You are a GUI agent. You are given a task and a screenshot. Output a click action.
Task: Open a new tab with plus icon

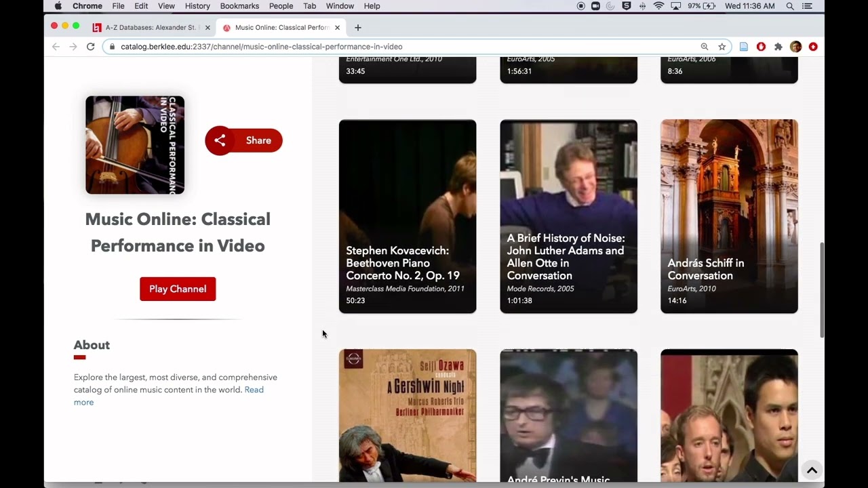[358, 28]
